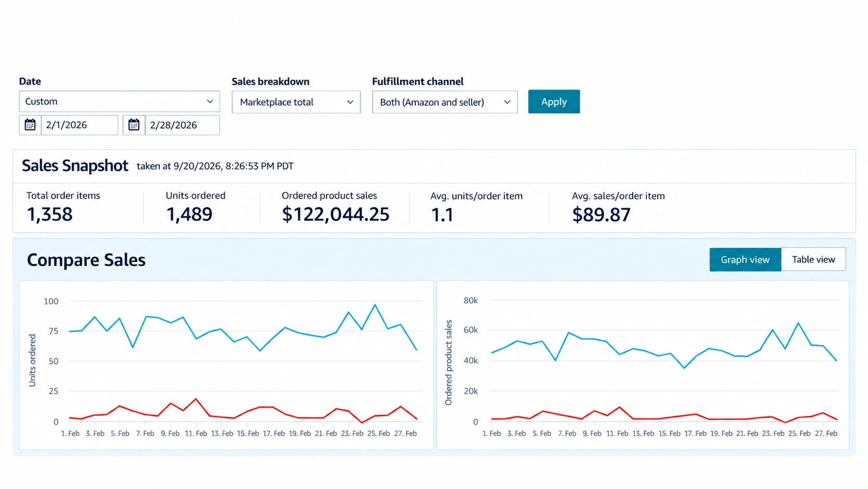Viewport: 868px width, 489px height.
Task: Open the start date calendar icon
Action: [30, 125]
